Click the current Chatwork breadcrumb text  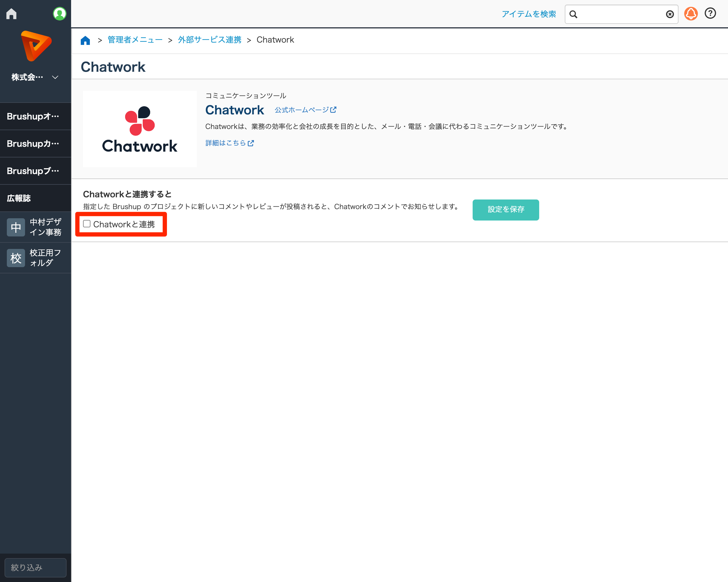pyautogui.click(x=275, y=40)
